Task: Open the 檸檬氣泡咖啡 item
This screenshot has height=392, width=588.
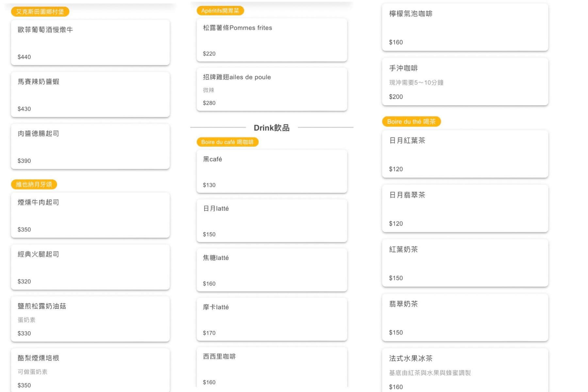Action: coord(465,27)
